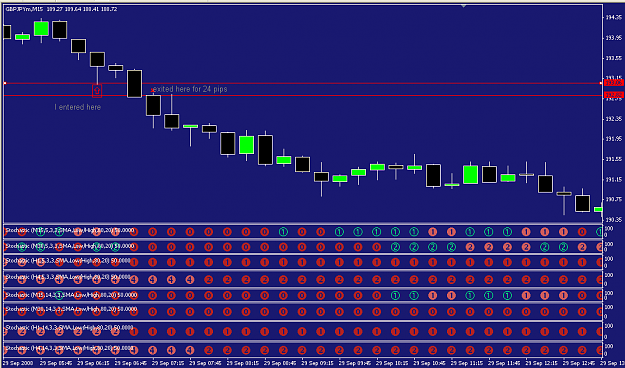Click the lower red price tag on the price axis

613,95
